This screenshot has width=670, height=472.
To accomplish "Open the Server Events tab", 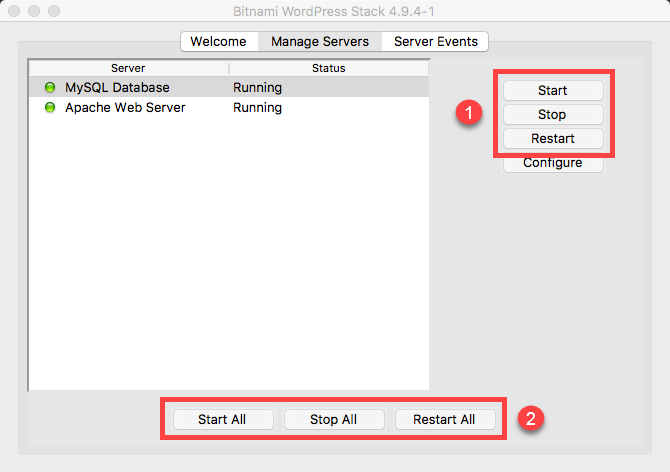I will click(x=435, y=41).
